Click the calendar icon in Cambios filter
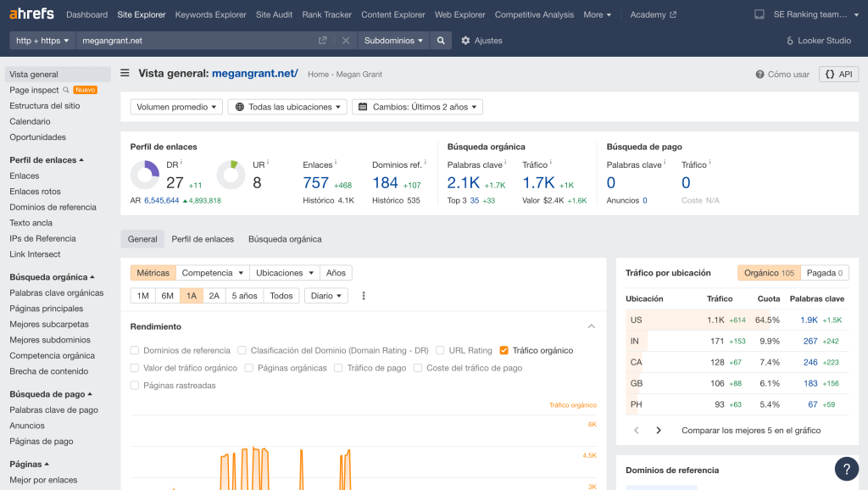This screenshot has height=490, width=868. click(363, 107)
